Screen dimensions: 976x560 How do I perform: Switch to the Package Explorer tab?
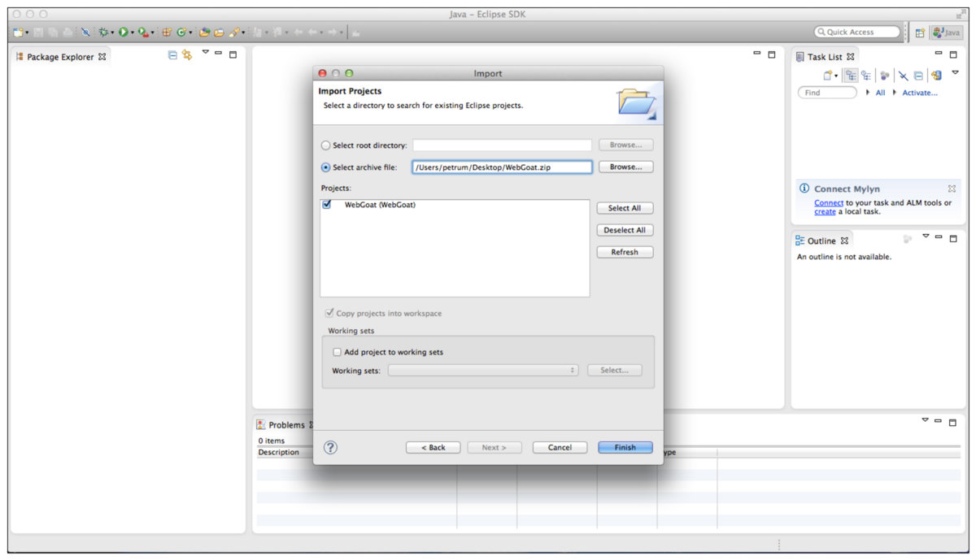[62, 57]
